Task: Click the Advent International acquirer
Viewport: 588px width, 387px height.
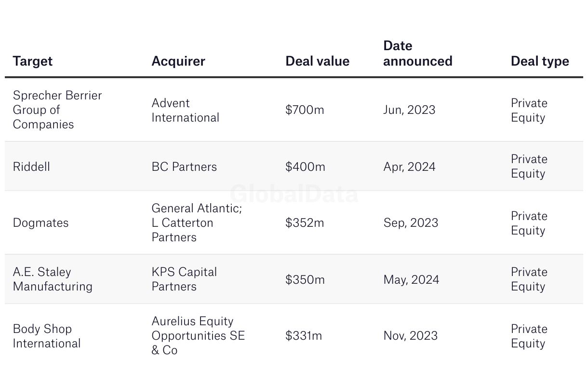Action: 185,111
